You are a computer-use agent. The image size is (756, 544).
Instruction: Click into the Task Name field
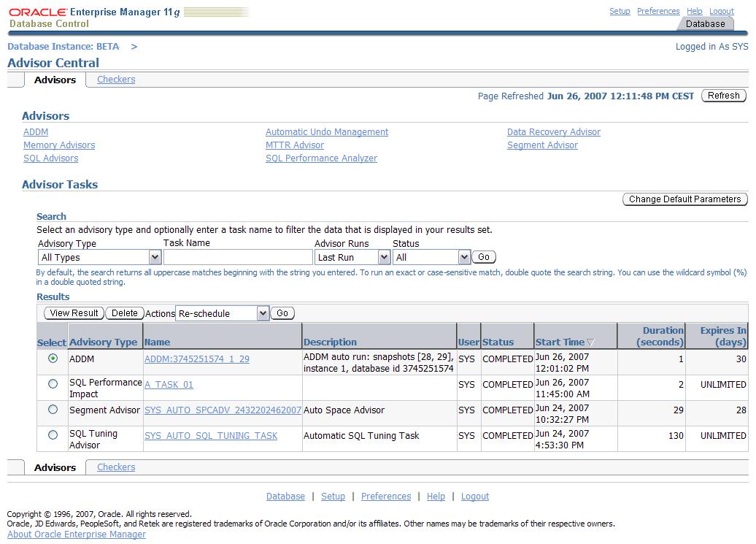coord(238,257)
